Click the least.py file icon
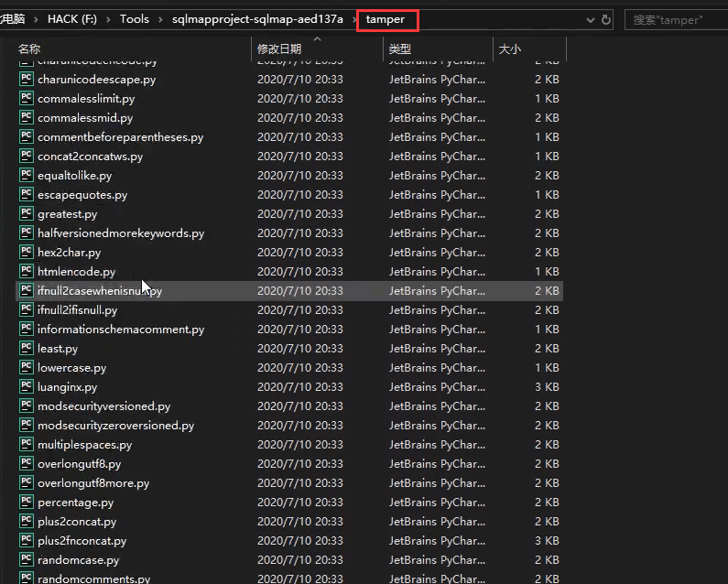 tap(26, 348)
